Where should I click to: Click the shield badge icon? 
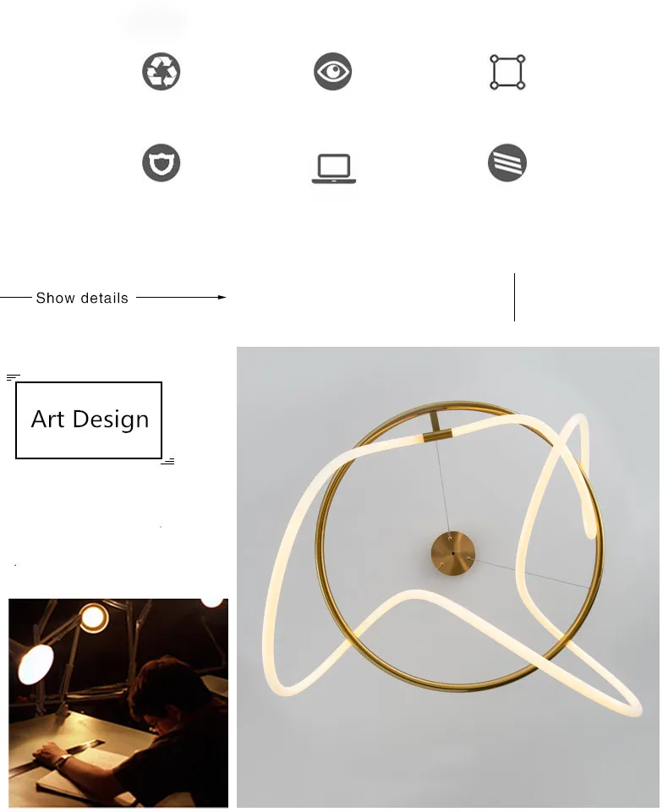(161, 162)
